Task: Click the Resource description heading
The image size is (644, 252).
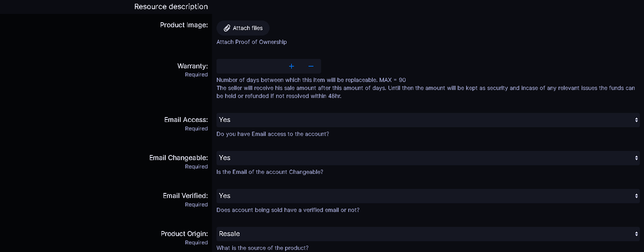Action: tap(171, 6)
